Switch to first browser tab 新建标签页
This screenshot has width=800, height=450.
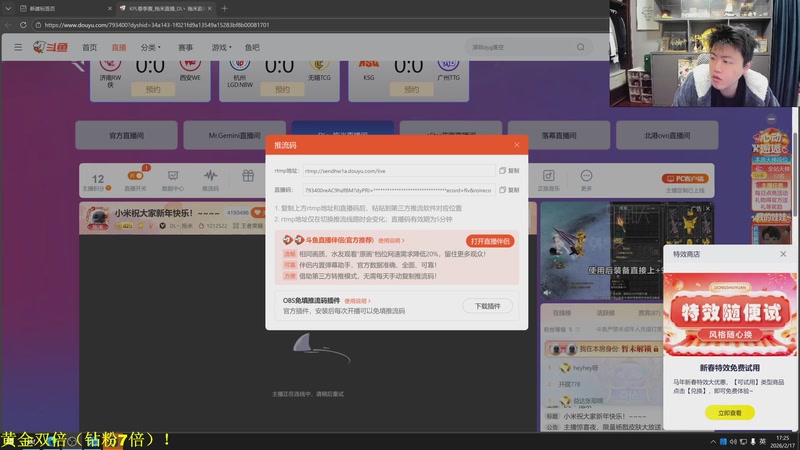tap(64, 8)
